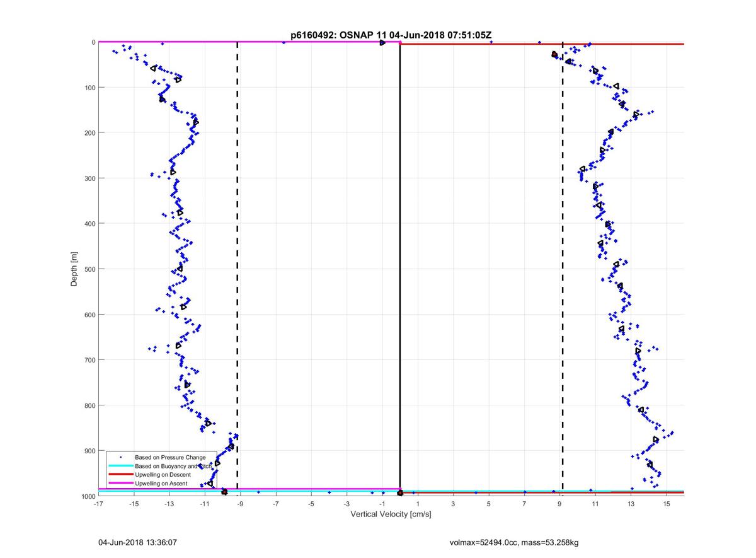756x558 pixels.
Task: Click legend entry "Upwelling on Ascent"
Action: 161,483
